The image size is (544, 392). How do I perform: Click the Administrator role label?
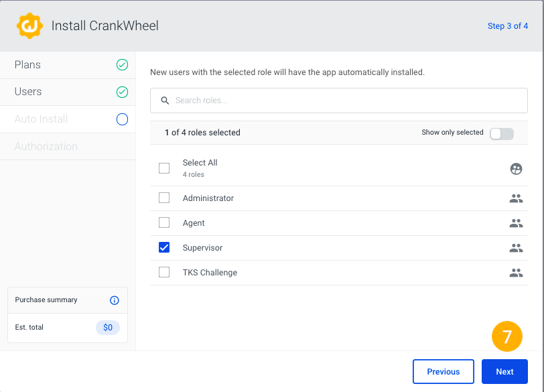(x=208, y=198)
